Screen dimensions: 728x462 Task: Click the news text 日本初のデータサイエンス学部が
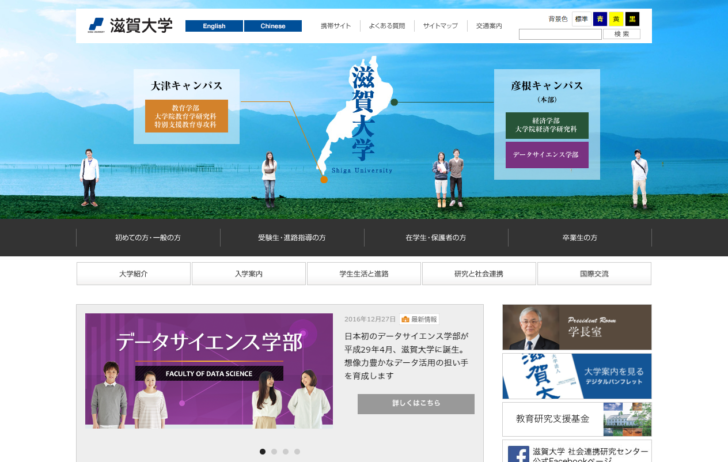pyautogui.click(x=407, y=336)
